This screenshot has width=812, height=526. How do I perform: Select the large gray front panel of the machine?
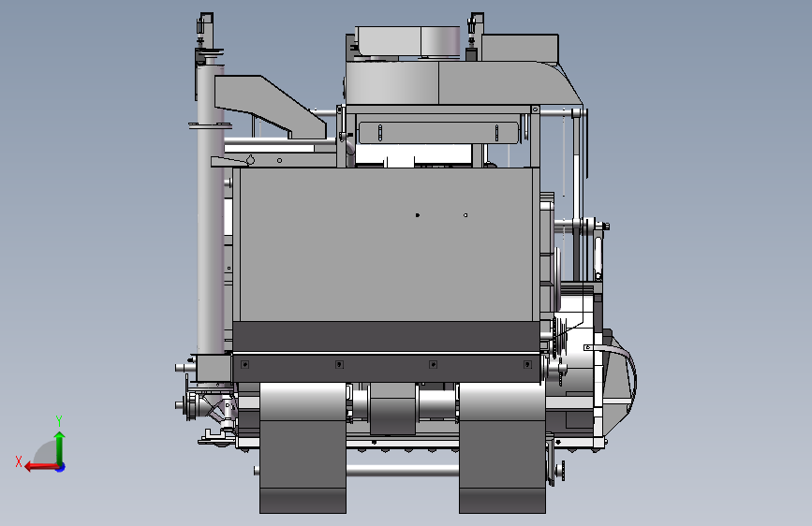tap(386, 244)
